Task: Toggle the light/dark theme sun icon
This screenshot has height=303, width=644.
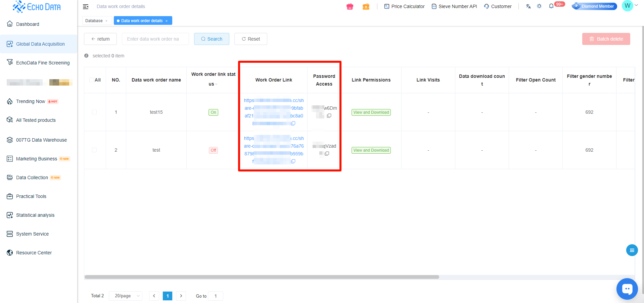Action: pos(539,6)
